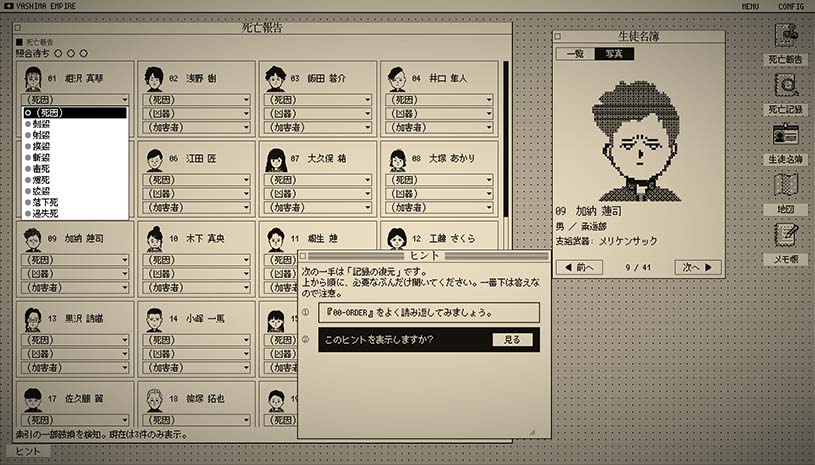Open the 死亡記録 desktop icon
This screenshot has width=815, height=465.
(x=785, y=86)
